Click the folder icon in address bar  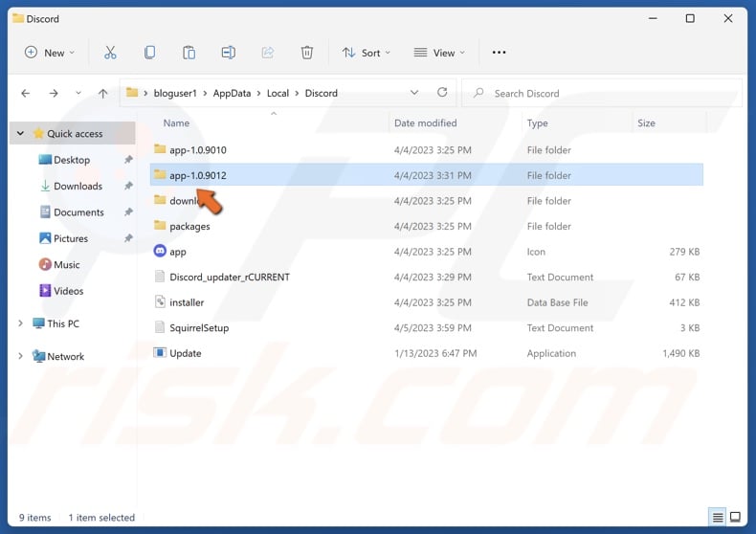point(132,93)
